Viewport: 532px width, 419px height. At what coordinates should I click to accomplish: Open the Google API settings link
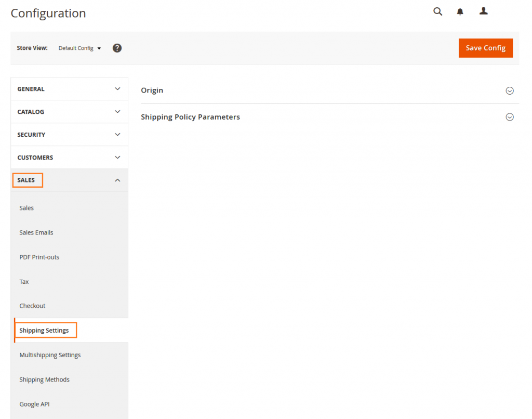point(34,404)
